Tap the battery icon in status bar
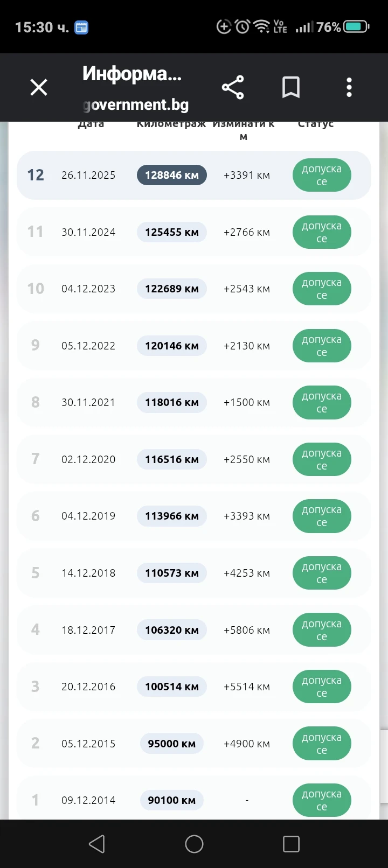 coord(356,26)
